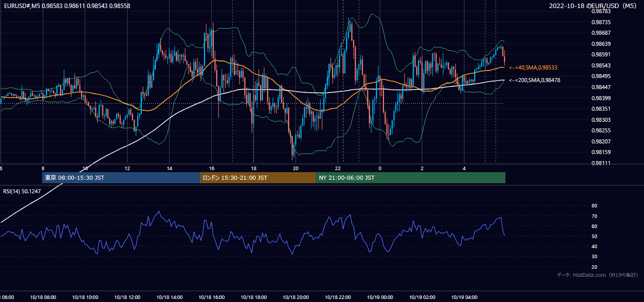This screenshot has width=644, height=302.
Task: Click the 10/19 02:00 date axis label
Action: [x=422, y=297]
